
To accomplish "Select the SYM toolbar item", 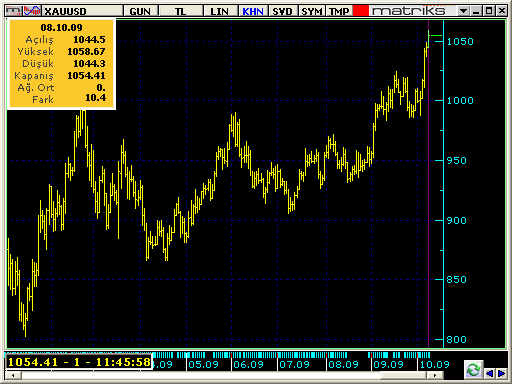I will pyautogui.click(x=312, y=11).
